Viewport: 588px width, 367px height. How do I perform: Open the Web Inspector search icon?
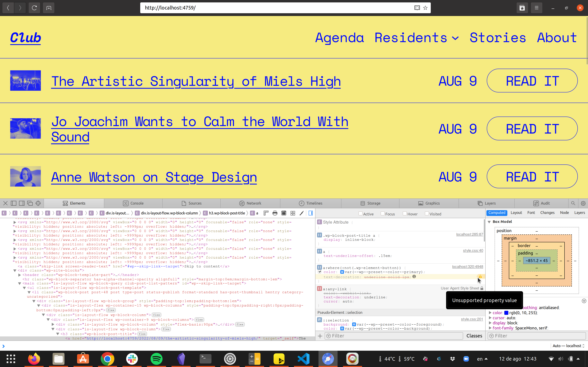click(573, 203)
